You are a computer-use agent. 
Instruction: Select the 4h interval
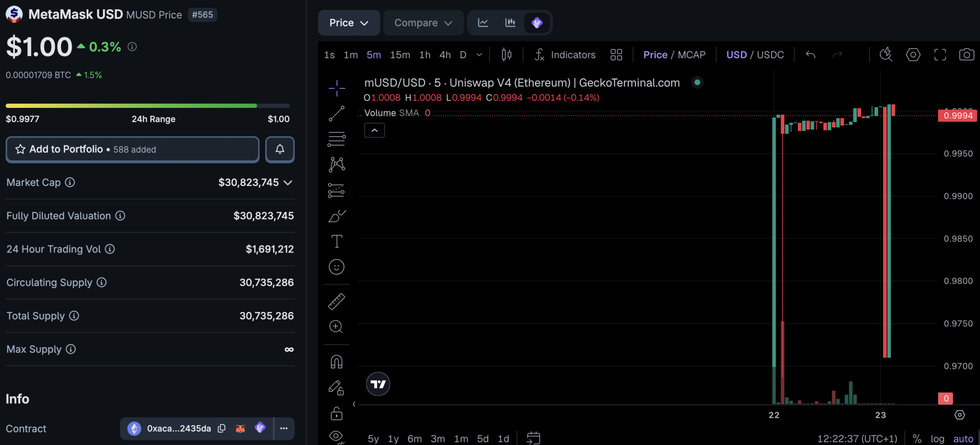(x=445, y=55)
